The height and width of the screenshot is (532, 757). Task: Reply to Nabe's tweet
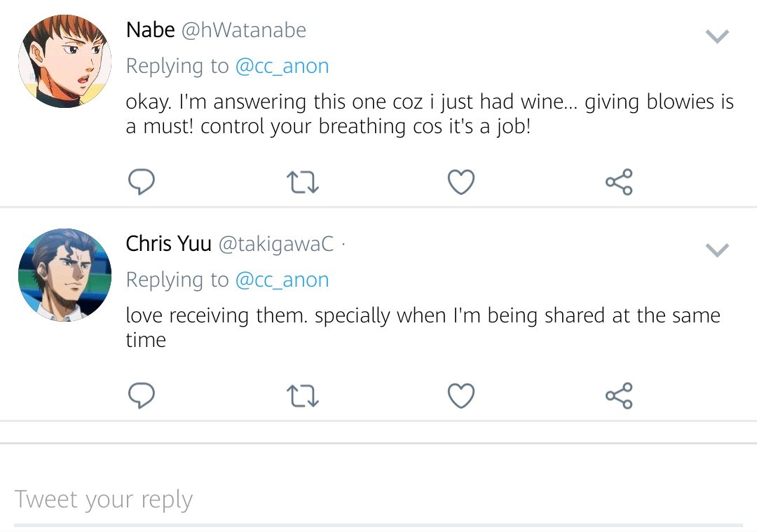pyautogui.click(x=142, y=182)
